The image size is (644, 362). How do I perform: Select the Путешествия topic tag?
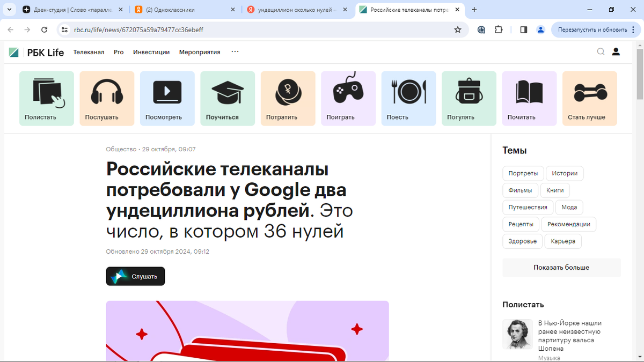pyautogui.click(x=528, y=207)
